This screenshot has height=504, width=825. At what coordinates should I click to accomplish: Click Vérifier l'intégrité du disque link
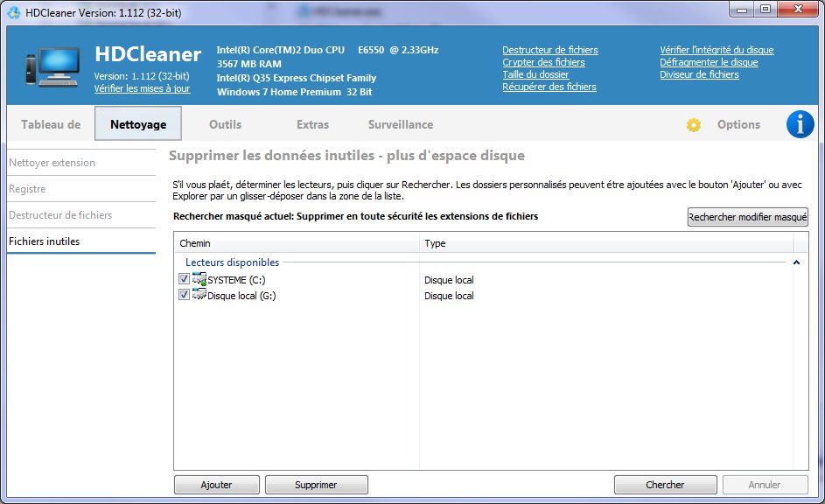717,50
